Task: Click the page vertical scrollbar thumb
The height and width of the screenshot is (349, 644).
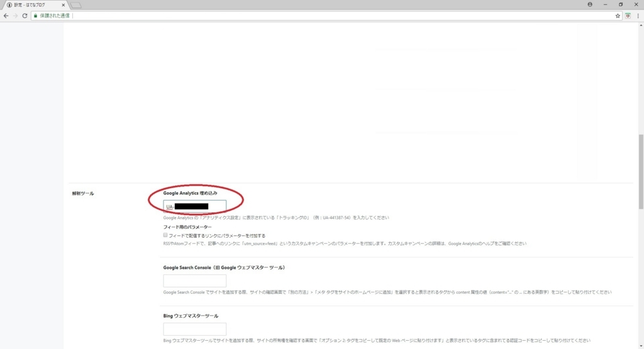Action: (x=641, y=172)
